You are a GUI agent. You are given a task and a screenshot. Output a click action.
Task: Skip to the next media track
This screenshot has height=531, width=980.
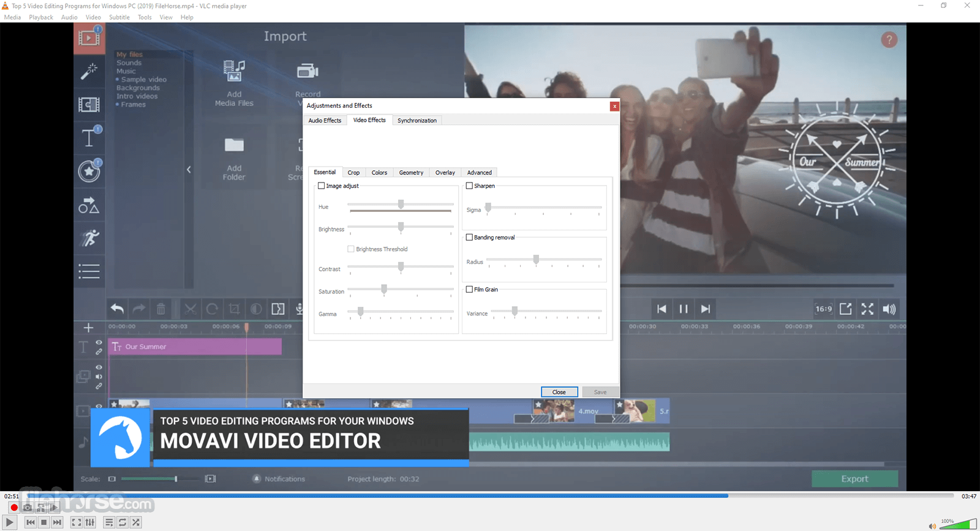tap(58, 522)
